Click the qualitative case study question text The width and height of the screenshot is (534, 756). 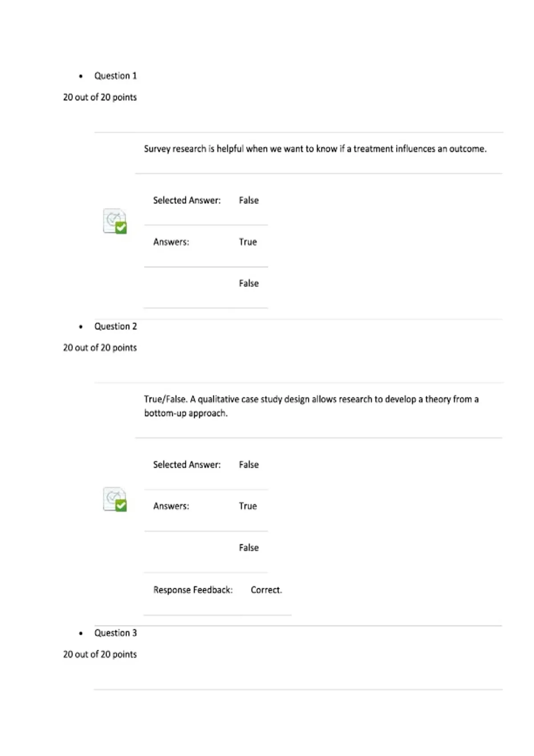[x=311, y=406]
